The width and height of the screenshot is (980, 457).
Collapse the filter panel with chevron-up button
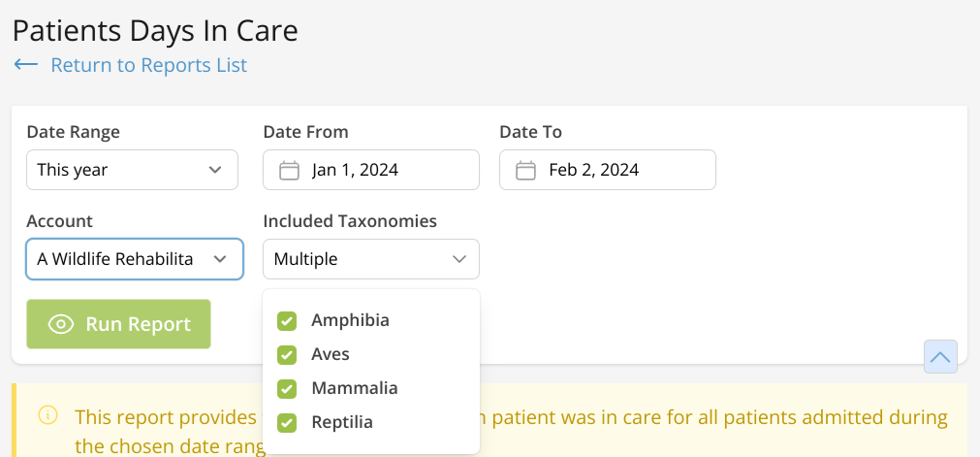point(940,356)
